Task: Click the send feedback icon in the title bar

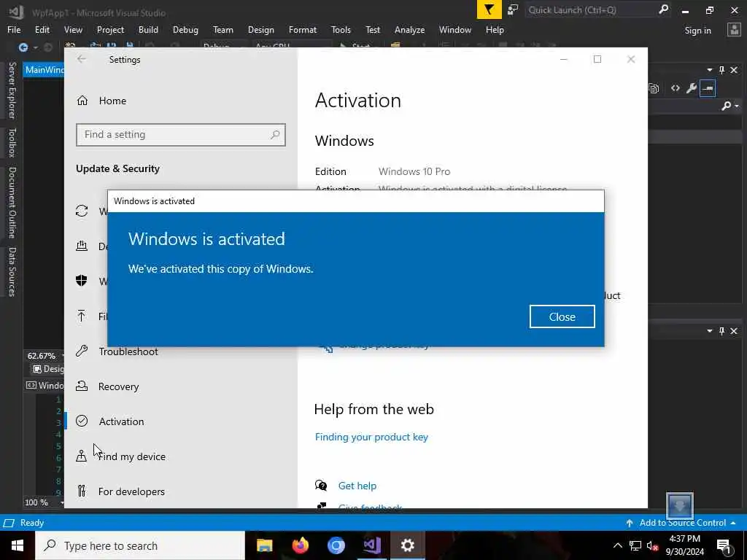Action: coord(513,9)
